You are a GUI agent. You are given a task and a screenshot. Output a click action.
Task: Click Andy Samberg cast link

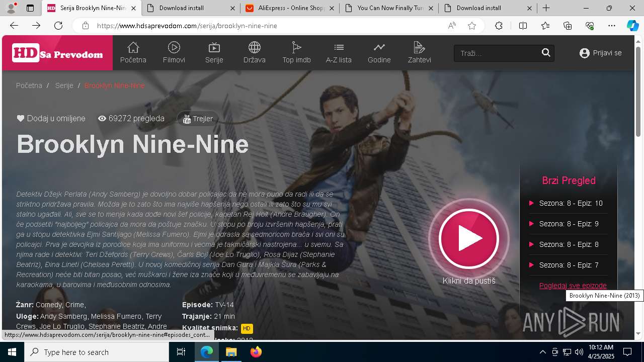click(63, 316)
